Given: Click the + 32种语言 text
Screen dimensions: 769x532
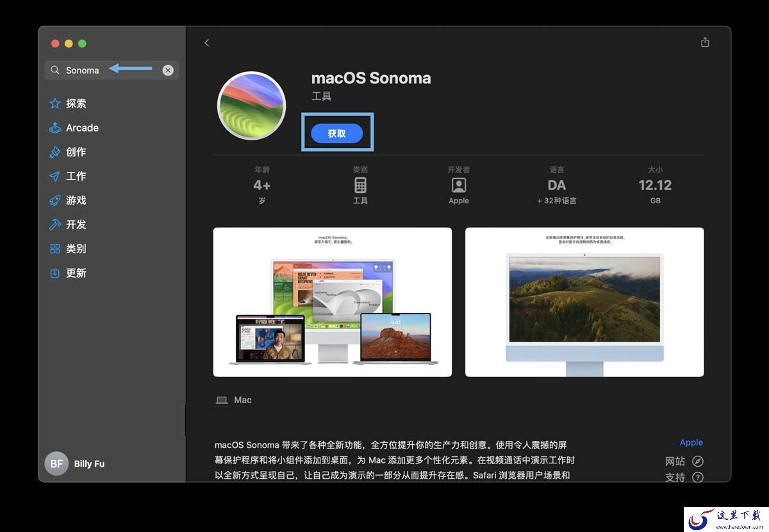Looking at the screenshot, I should click(x=557, y=201).
